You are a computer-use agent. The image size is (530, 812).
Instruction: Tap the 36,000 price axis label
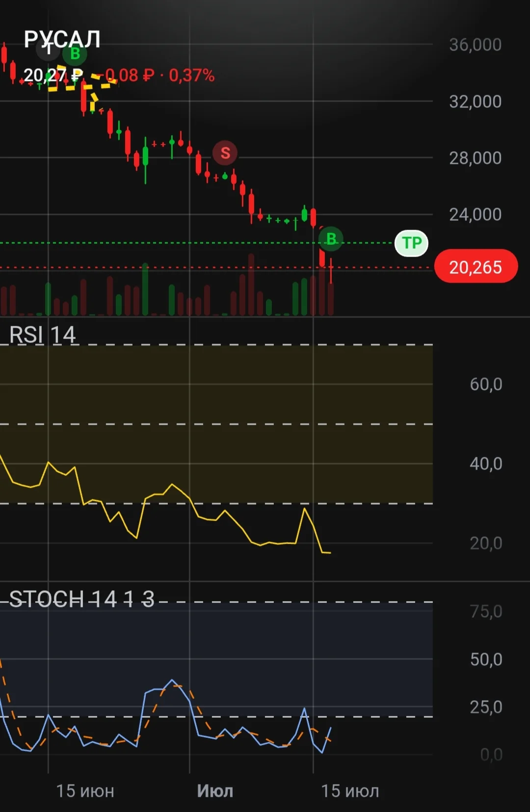click(x=475, y=45)
